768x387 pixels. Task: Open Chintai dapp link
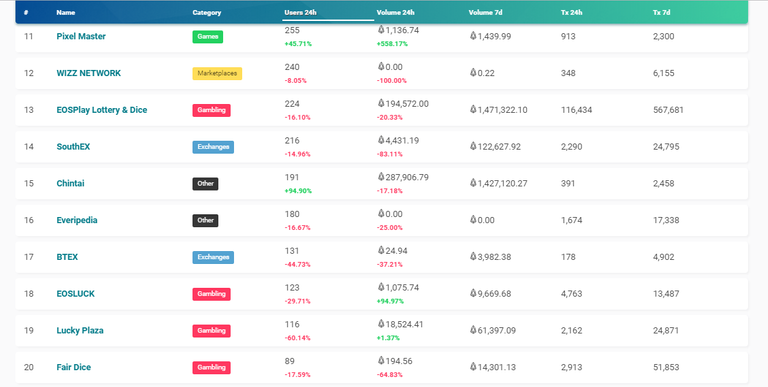[x=70, y=183]
